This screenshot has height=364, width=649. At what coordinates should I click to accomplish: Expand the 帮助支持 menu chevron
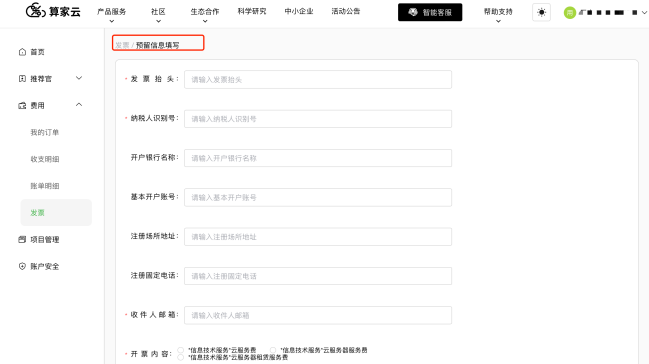[x=498, y=21]
